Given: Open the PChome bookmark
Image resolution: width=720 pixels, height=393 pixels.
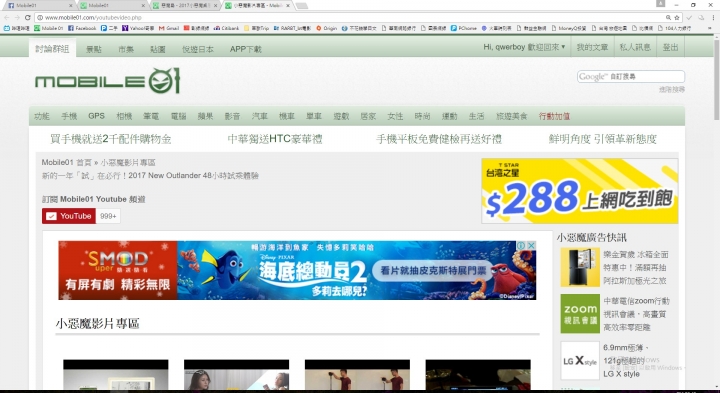Looking at the screenshot, I should click(464, 28).
